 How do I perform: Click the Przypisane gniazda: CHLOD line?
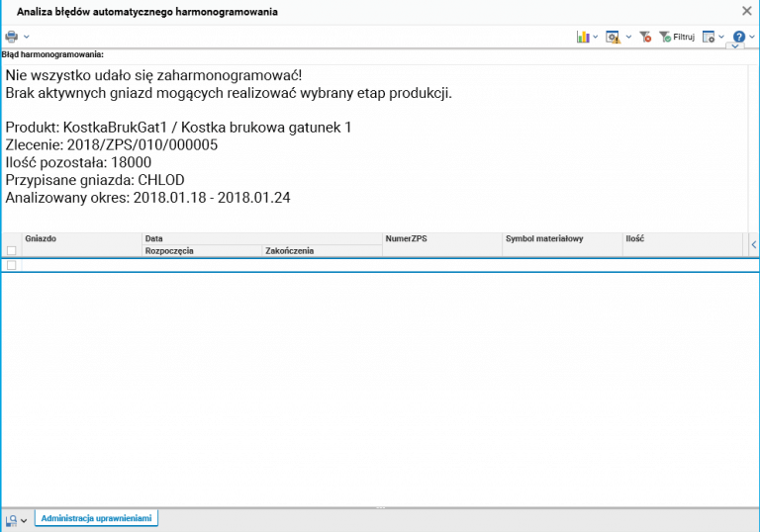click(x=95, y=180)
